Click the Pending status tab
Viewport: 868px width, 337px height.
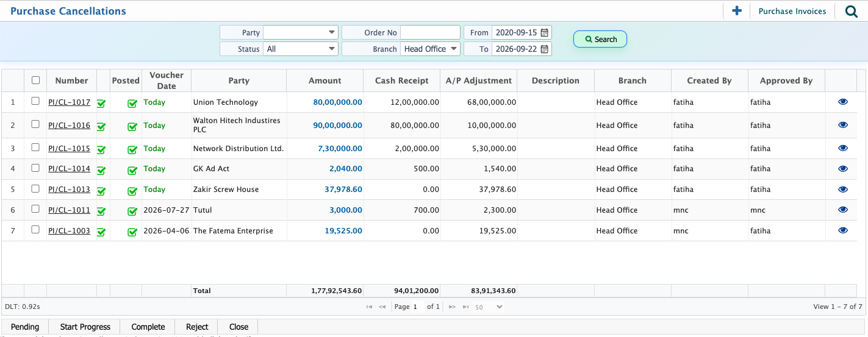(25, 327)
